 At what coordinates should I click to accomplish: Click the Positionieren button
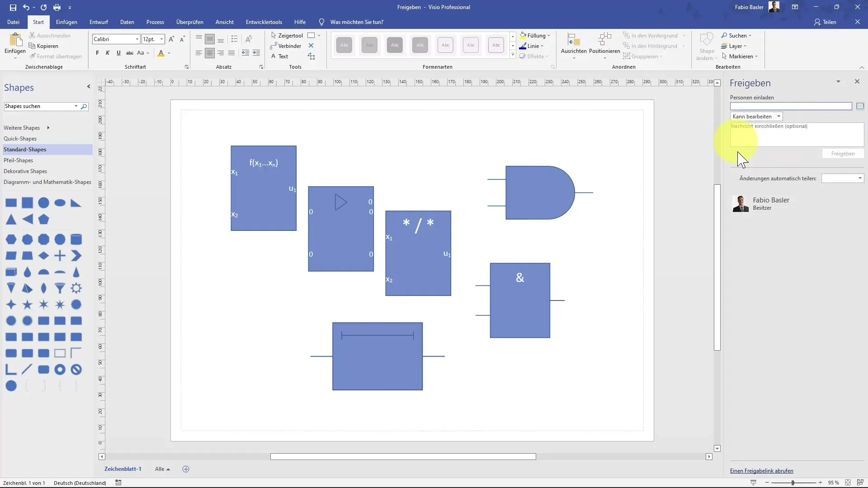point(604,46)
